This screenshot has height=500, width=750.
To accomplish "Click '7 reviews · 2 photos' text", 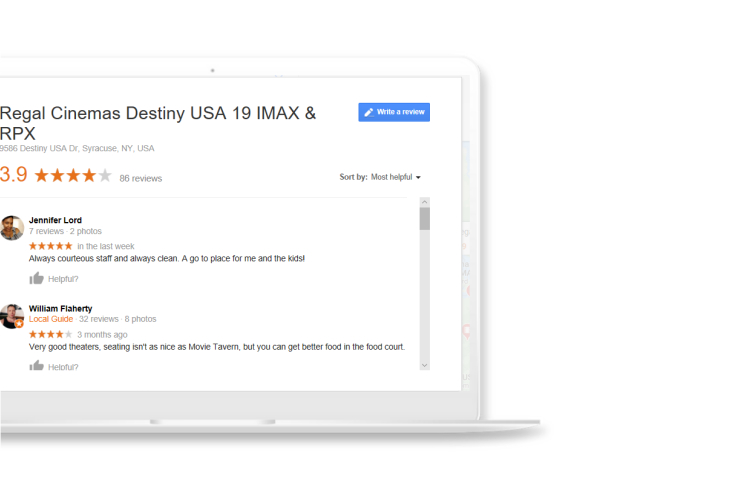I will pyautogui.click(x=65, y=231).
